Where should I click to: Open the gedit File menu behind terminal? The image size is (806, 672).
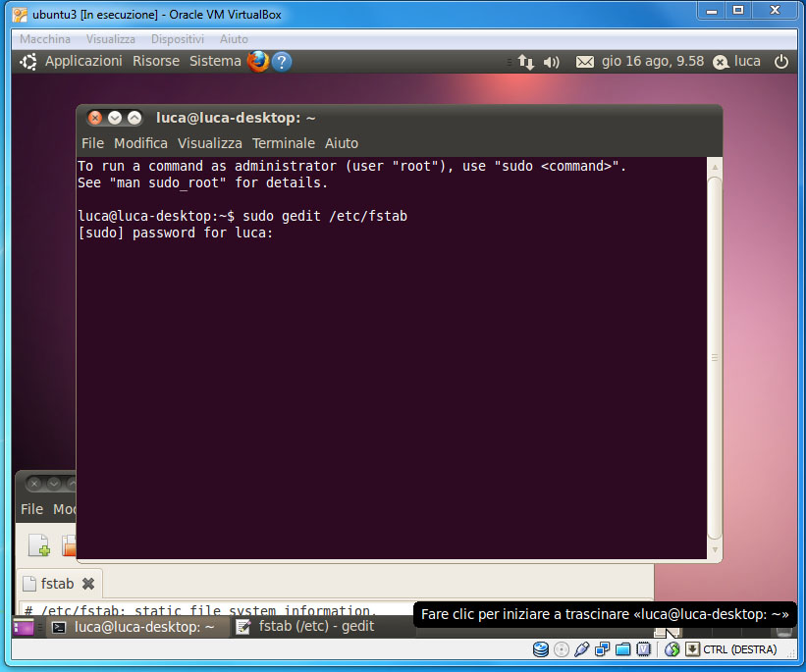point(31,509)
